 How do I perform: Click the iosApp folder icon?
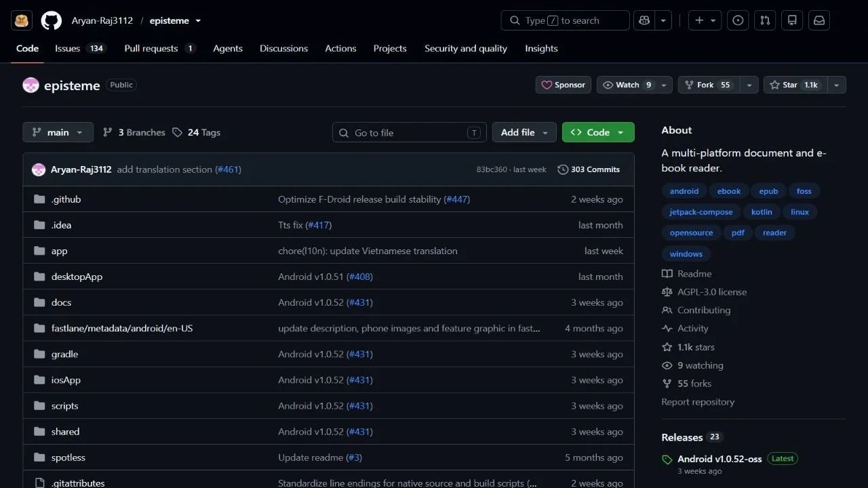[x=39, y=380]
